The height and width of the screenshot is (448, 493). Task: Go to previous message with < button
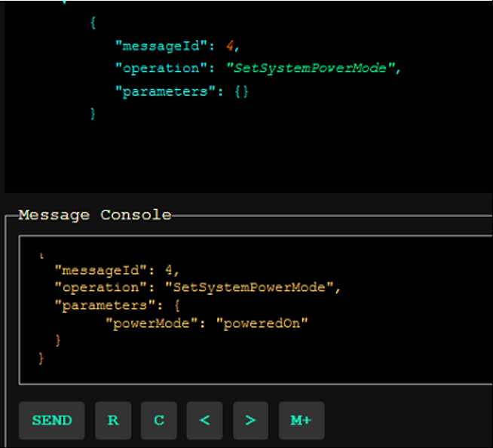[x=205, y=420]
